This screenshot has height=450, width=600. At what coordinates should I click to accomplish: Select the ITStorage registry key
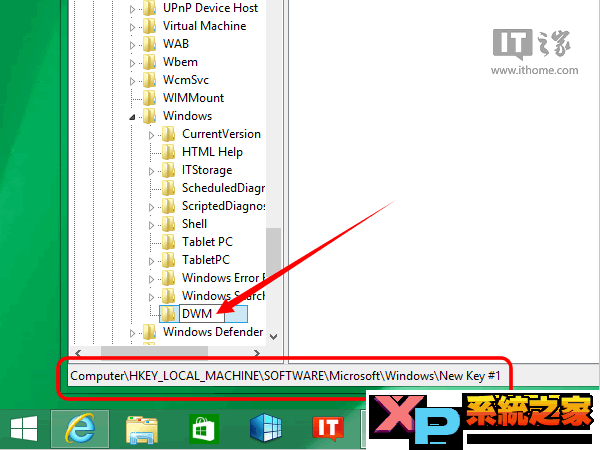pyautogui.click(x=207, y=170)
